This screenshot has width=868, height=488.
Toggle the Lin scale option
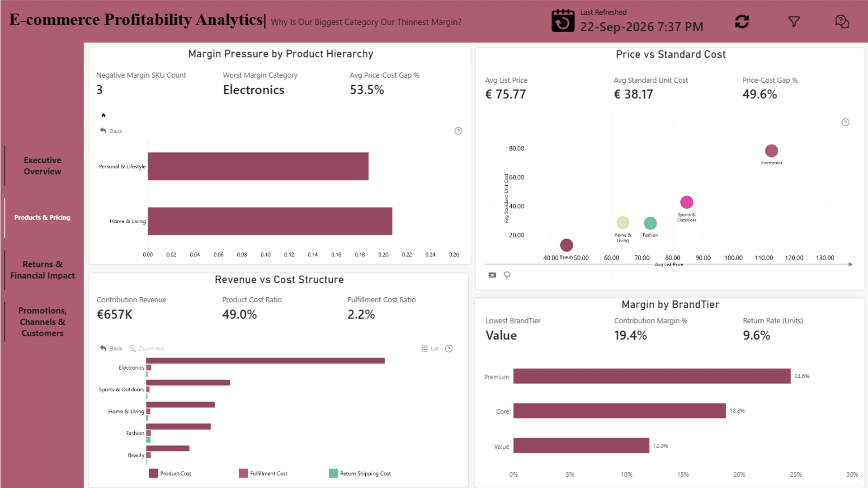430,348
